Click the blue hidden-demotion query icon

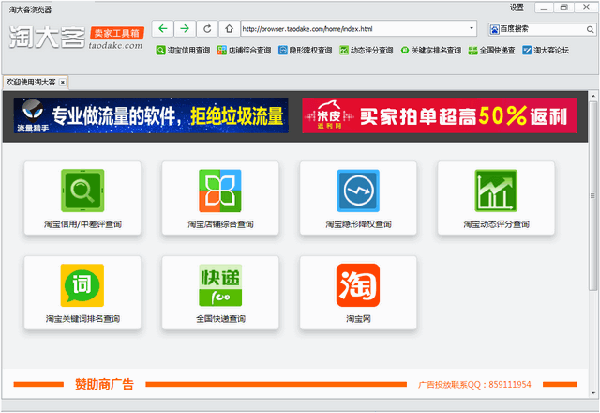coord(358,191)
